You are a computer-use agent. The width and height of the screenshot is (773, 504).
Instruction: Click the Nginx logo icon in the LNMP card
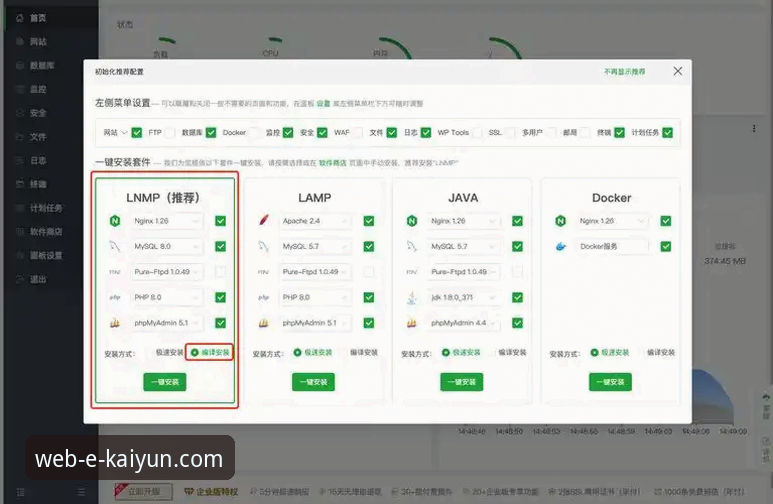click(x=115, y=221)
